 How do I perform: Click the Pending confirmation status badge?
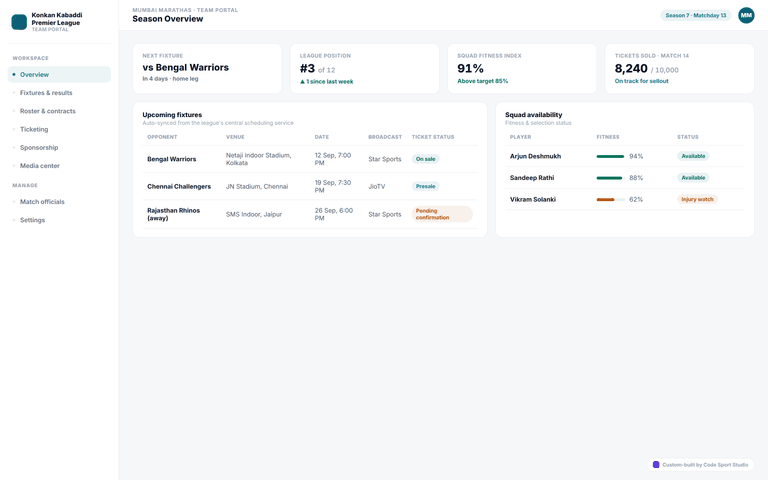click(442, 214)
